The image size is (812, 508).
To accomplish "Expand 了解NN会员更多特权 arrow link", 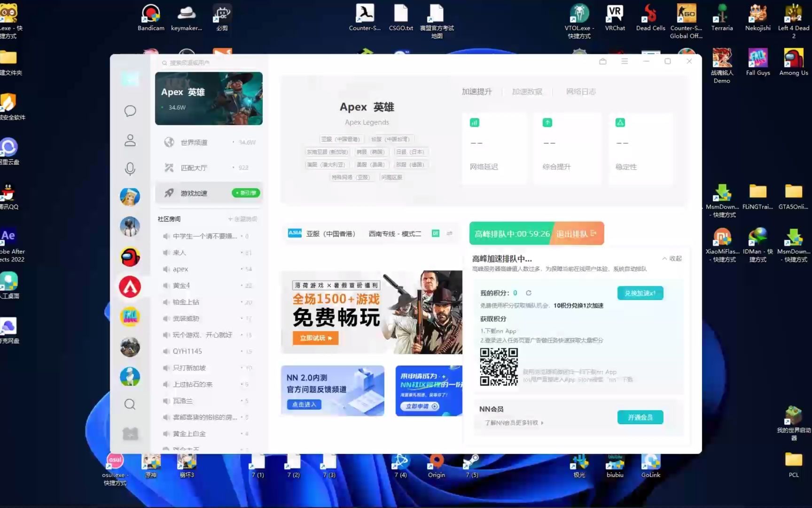I will click(x=514, y=422).
